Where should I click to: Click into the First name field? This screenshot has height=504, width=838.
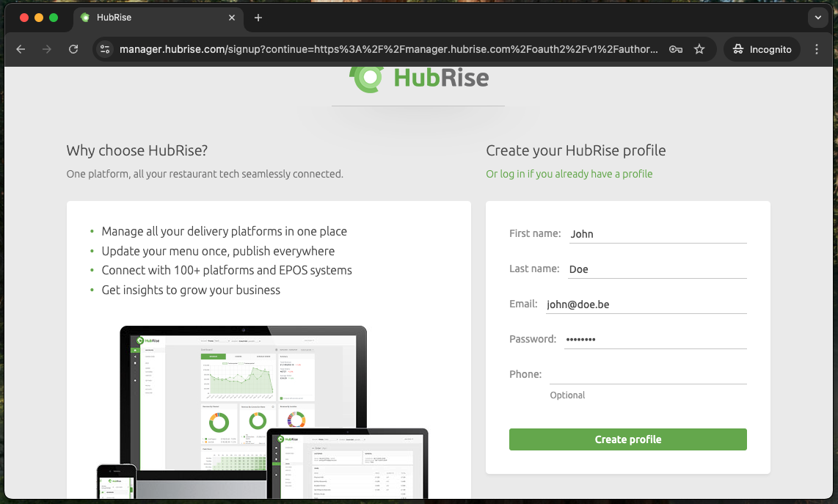[x=657, y=234]
